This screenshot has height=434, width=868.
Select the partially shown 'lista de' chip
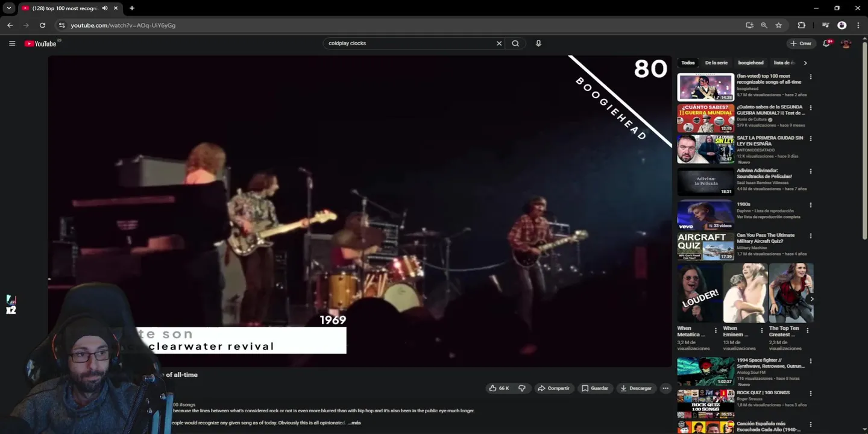coord(784,63)
